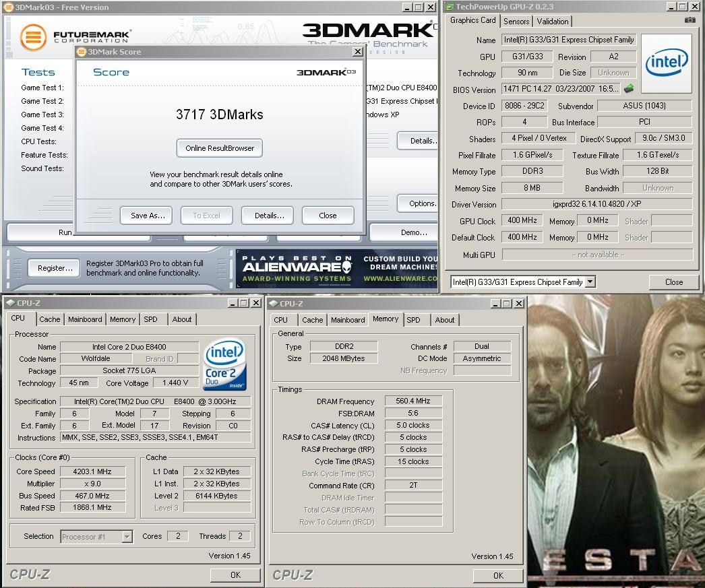The image size is (705, 588).
Task: Click the Device ID value 8086 - 29C2
Action: (x=524, y=106)
